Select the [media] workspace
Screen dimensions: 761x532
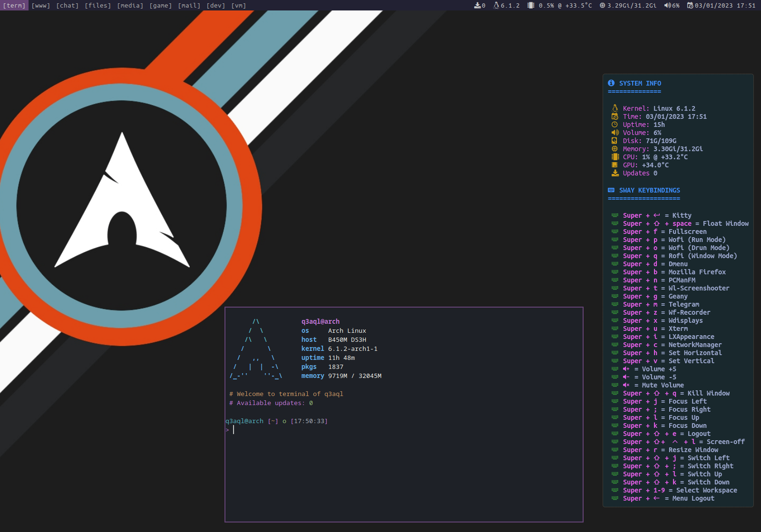(x=130, y=6)
